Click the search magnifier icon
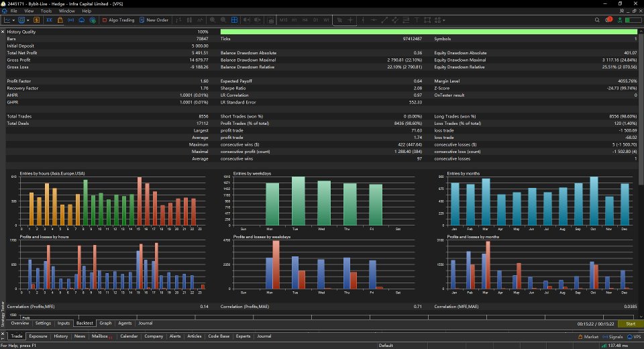The image size is (644, 349). tap(597, 19)
